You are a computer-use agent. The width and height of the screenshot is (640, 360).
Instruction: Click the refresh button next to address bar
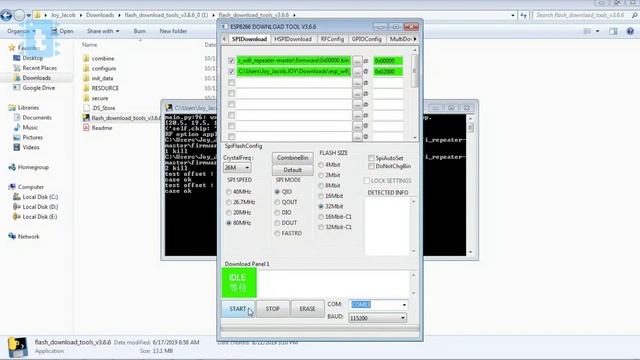click(x=524, y=15)
